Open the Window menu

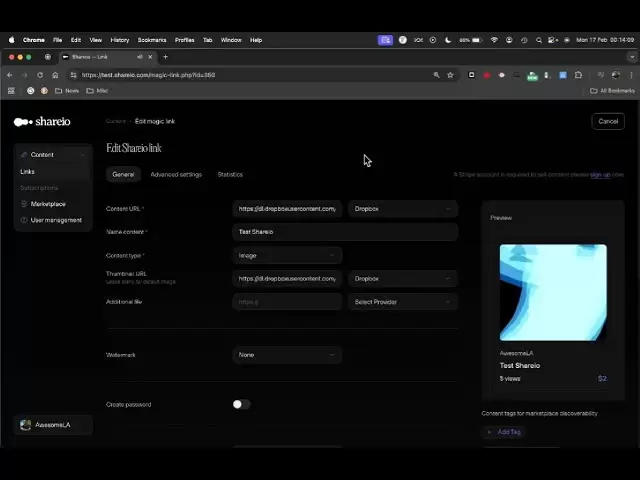click(231, 40)
